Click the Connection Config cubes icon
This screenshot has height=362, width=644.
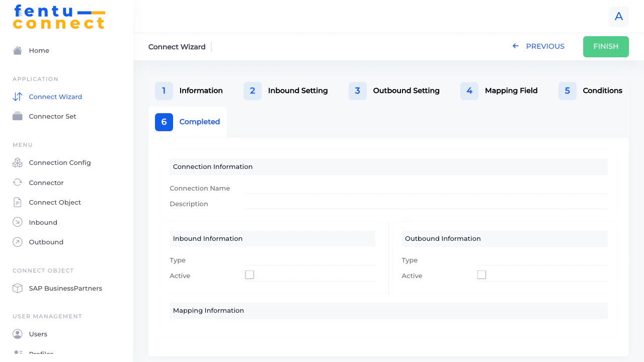(x=18, y=162)
